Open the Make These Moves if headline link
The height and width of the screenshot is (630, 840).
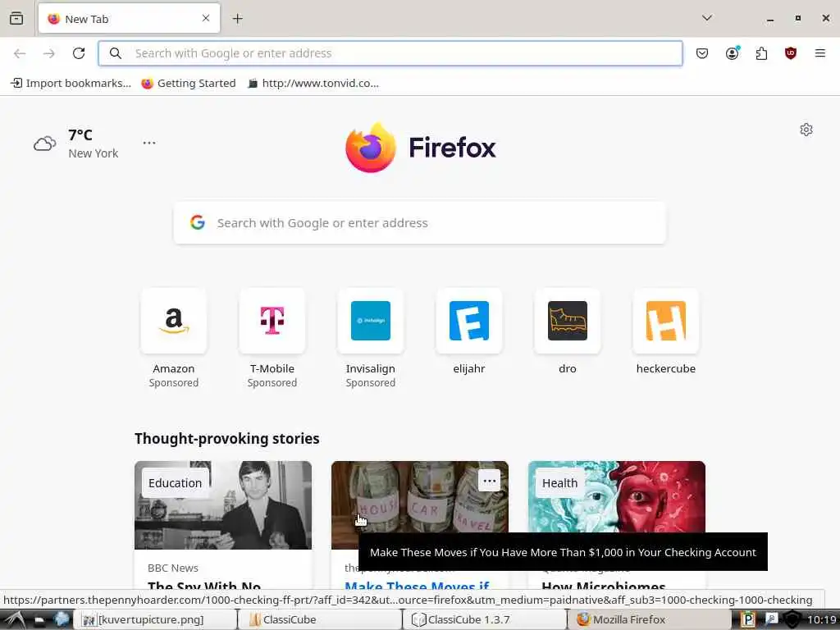tap(417, 585)
